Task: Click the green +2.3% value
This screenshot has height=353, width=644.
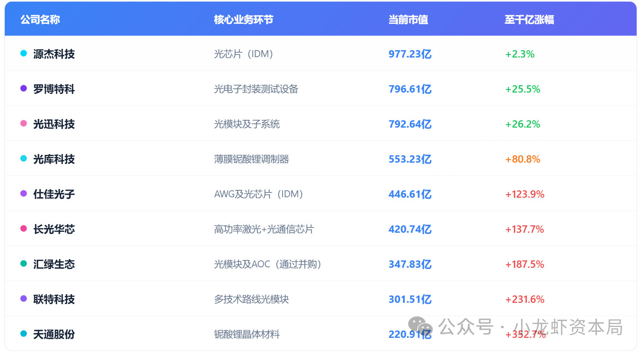Action: coord(520,54)
